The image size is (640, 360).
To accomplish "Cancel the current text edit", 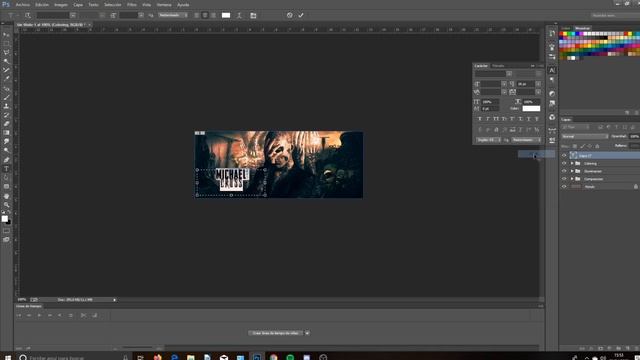I will pos(289,15).
